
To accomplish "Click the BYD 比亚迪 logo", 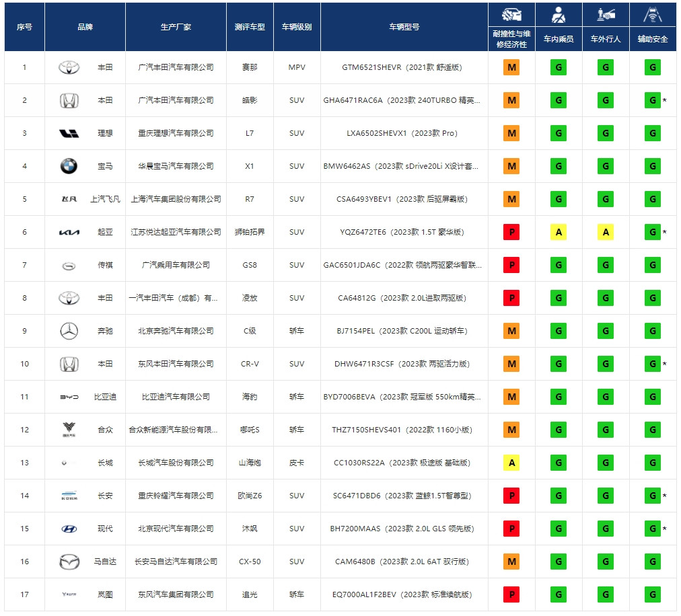I will tap(69, 397).
